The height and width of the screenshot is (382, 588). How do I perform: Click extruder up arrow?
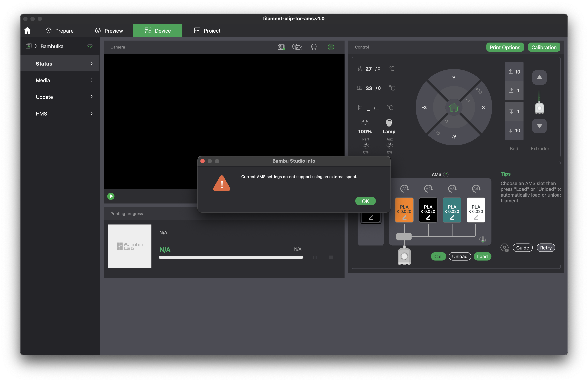tap(539, 77)
